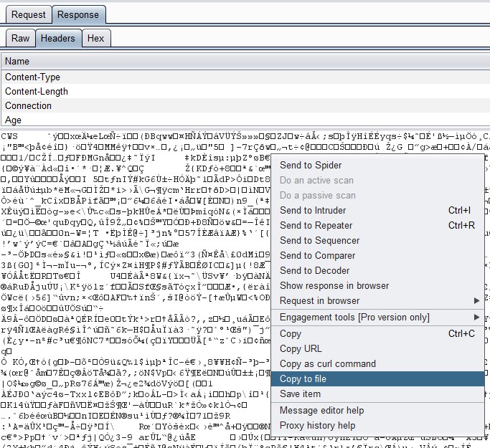Choose Send to Intruder

pyautogui.click(x=377, y=211)
